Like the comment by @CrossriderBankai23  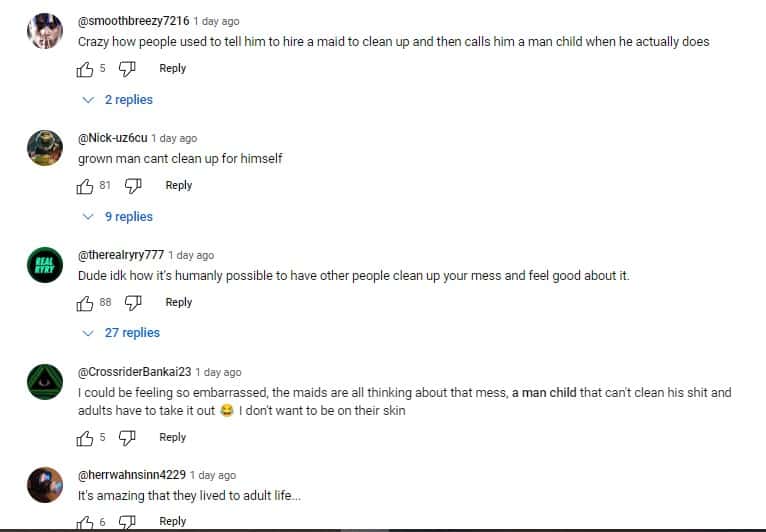coord(85,438)
